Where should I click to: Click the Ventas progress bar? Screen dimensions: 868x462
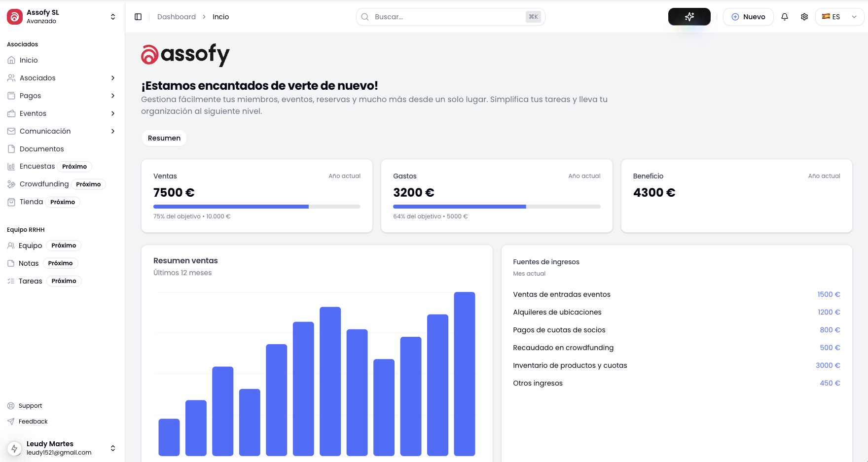coord(256,206)
